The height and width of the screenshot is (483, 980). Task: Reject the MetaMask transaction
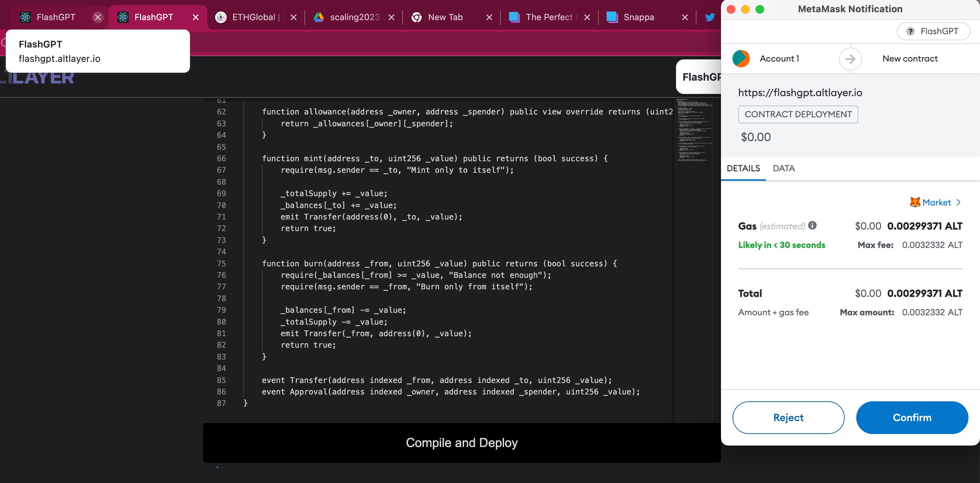788,417
